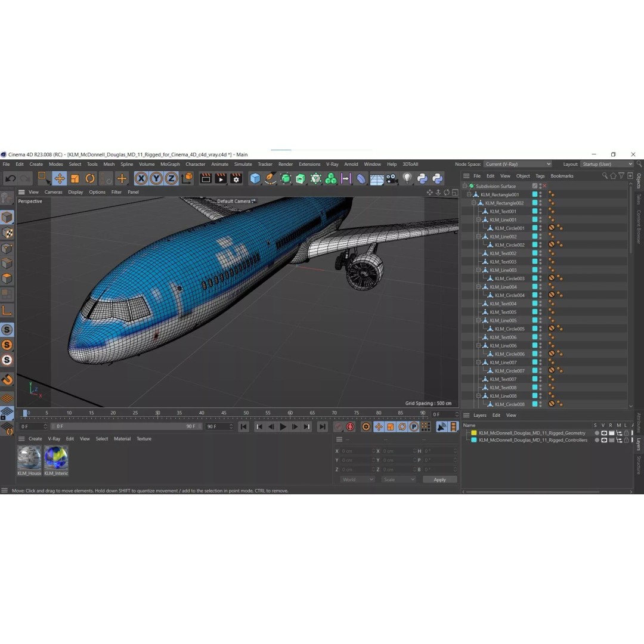Toggle the X axis lock
Screen dimensions: 644x644
coord(141,178)
